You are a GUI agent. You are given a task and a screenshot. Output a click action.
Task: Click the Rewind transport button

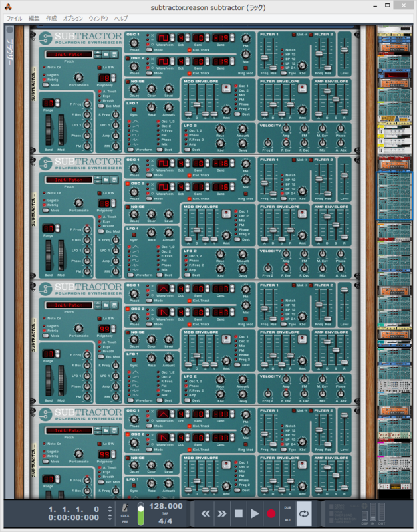click(206, 513)
